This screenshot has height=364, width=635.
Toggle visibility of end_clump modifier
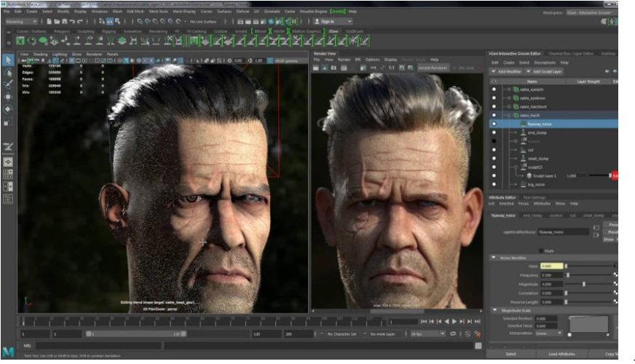coord(494,132)
